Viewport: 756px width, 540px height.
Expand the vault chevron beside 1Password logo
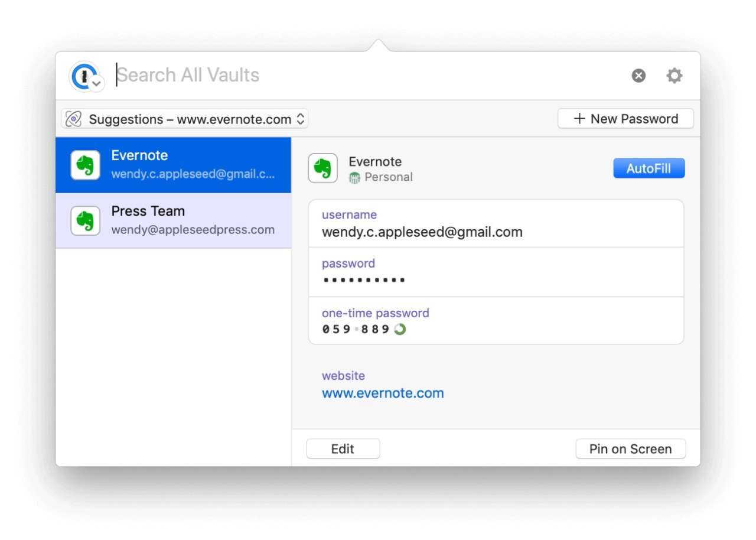[97, 83]
